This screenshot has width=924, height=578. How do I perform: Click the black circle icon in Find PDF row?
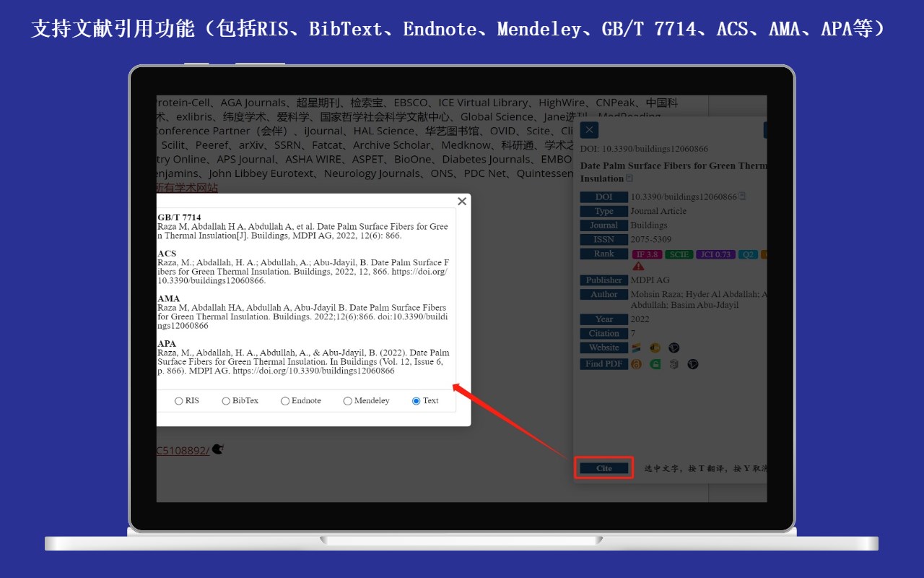(x=692, y=364)
